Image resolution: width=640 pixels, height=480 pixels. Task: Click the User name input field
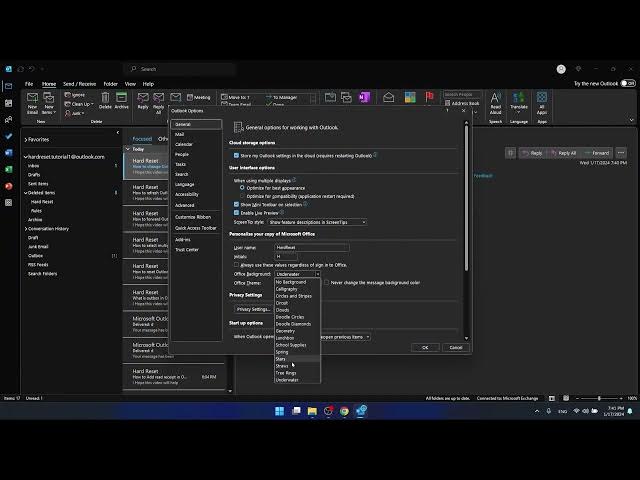point(312,247)
